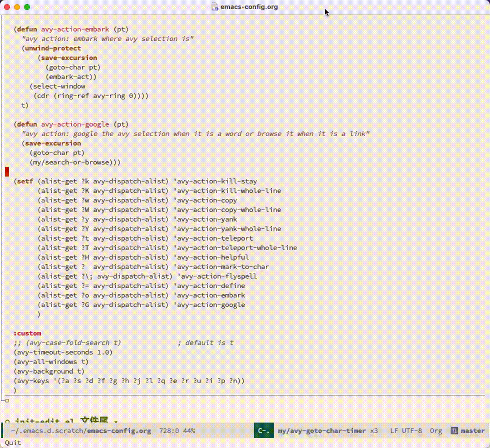Viewport: 490px width, 448px height.
Task: Click the (my/search-or-browse))) line
Action: 75,162
